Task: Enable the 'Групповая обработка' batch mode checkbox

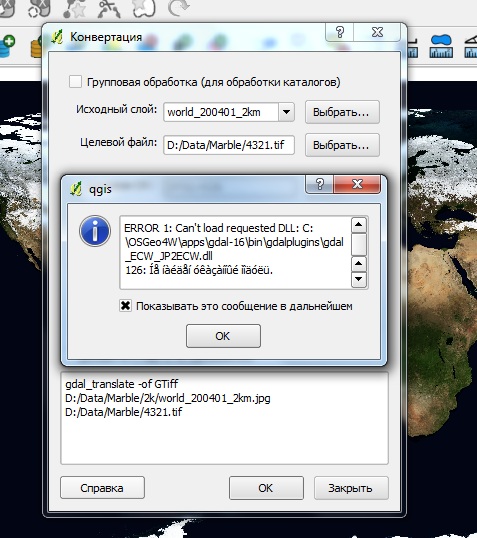Action: coord(75,82)
